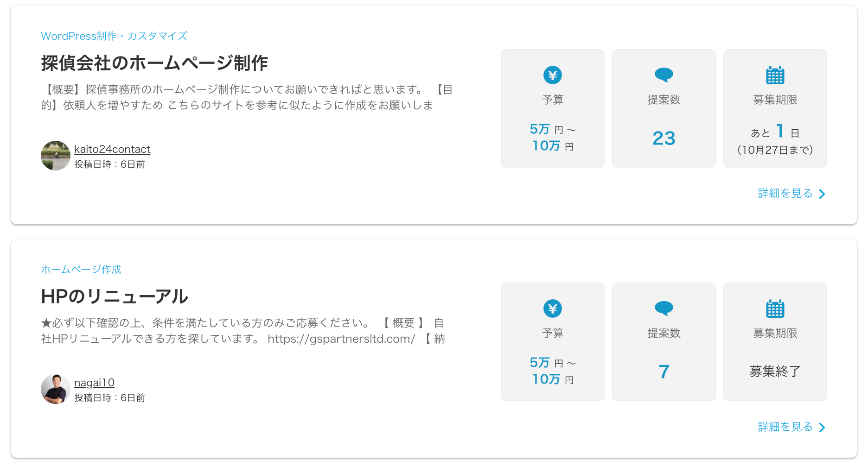Select the 23 proposals count box
Screen dimensions: 868x466
(x=664, y=108)
